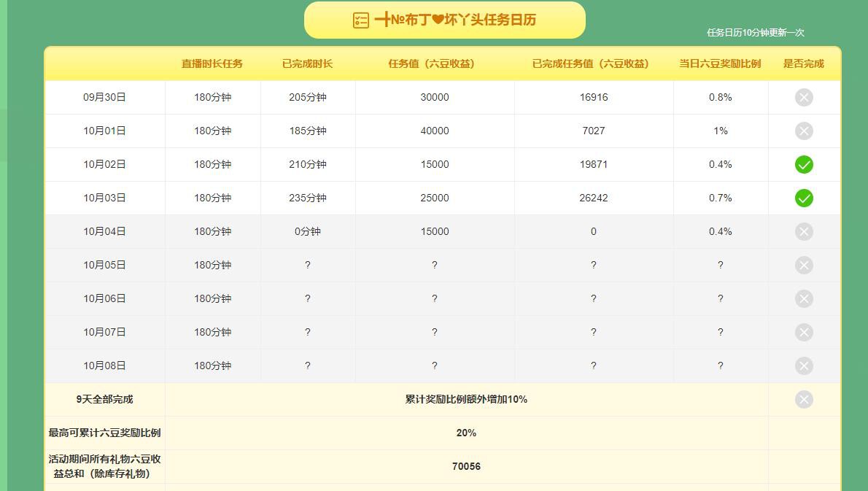This screenshot has height=491, width=868.
Task: Select the 10月07日 date cell
Action: coord(104,332)
